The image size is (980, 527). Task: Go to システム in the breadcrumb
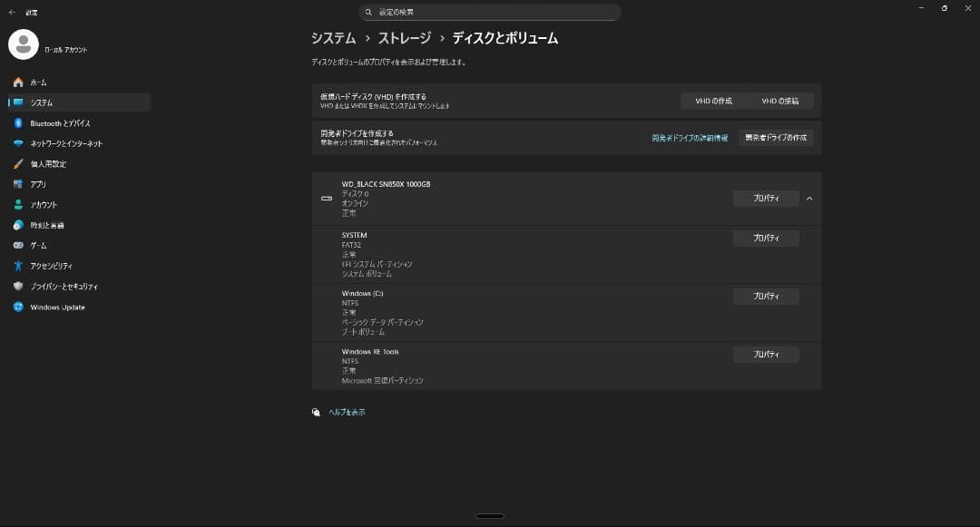334,38
